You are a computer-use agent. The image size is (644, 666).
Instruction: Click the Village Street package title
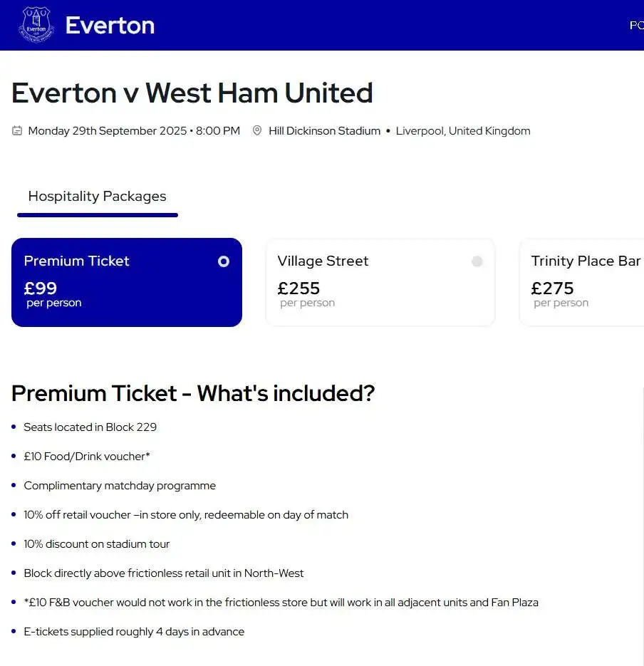pyautogui.click(x=323, y=261)
